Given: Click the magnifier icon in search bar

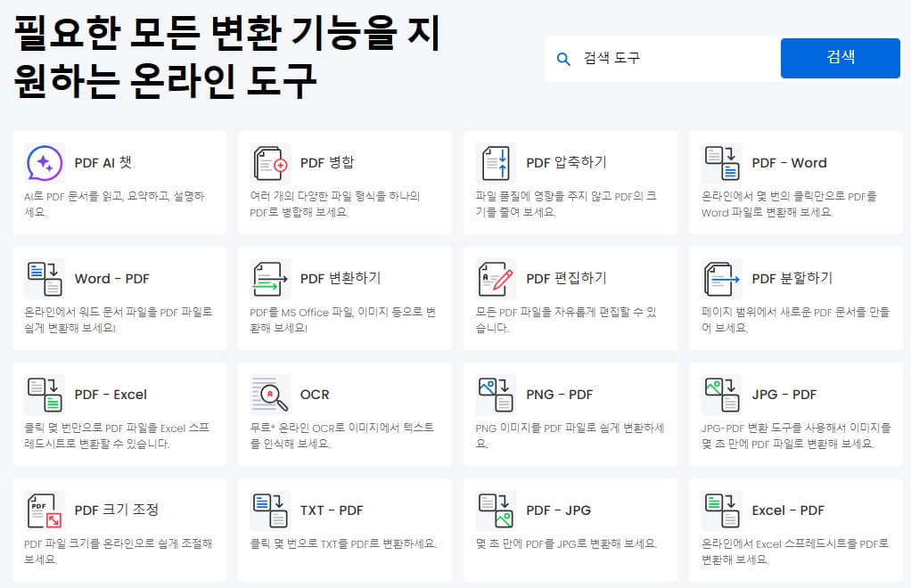Looking at the screenshot, I should tap(564, 57).
